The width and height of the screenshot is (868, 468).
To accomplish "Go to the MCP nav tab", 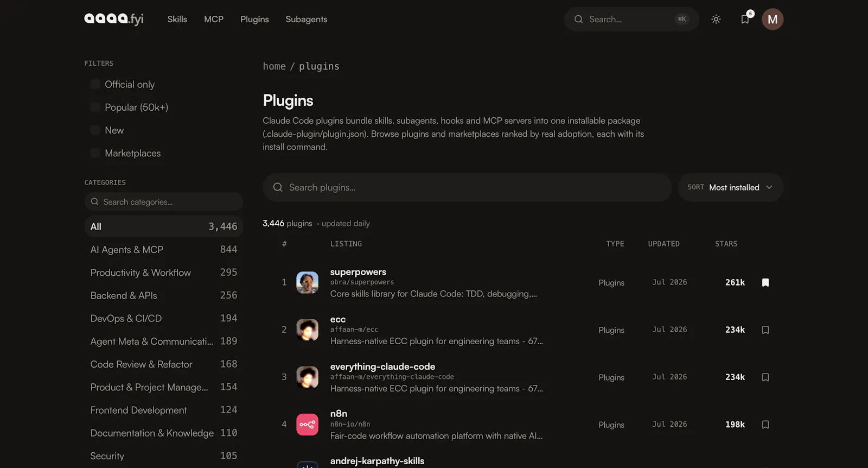I will (214, 19).
